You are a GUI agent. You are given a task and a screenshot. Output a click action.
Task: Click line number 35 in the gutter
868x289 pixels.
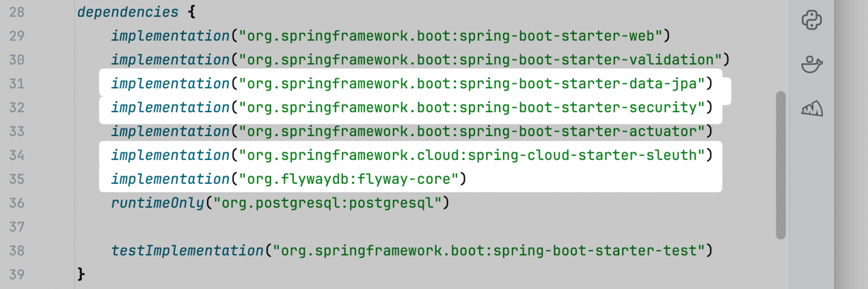pyautogui.click(x=17, y=179)
